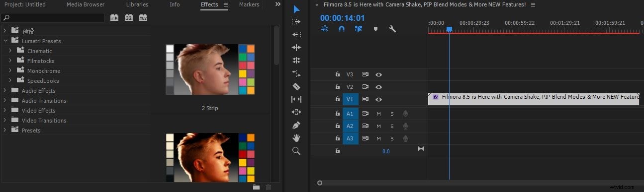The width and height of the screenshot is (644, 192).
Task: Toggle V1 track output eye
Action: pyautogui.click(x=379, y=99)
